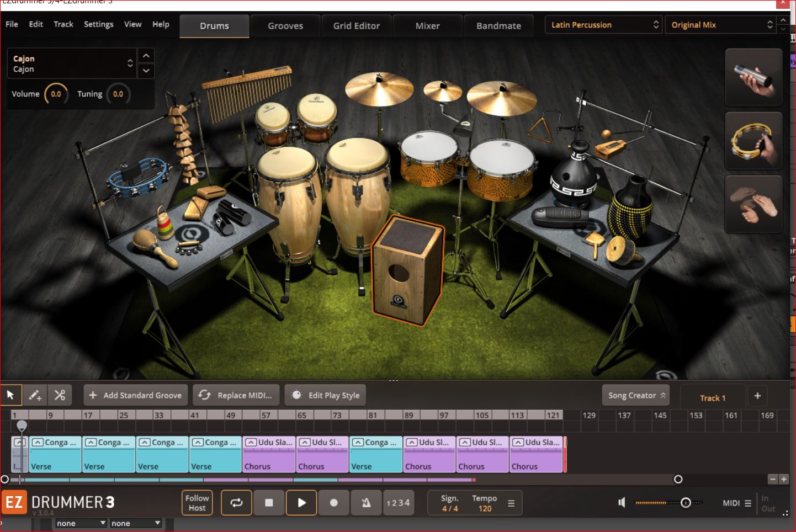Toggle the Follow Host button
Image resolution: width=796 pixels, height=532 pixels.
197,503
